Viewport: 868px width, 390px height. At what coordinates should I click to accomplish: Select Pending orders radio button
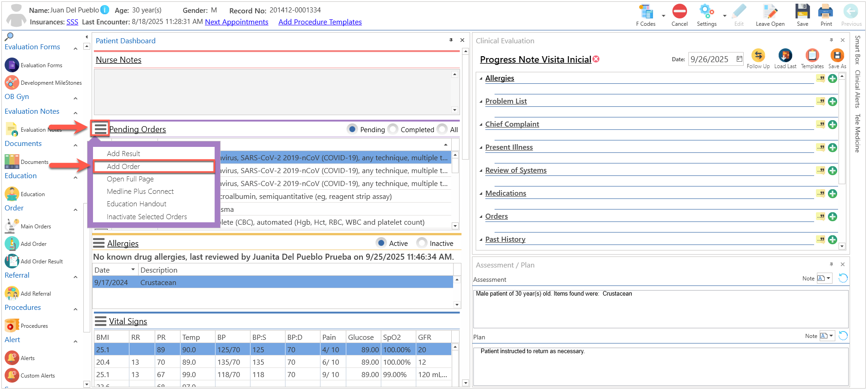pyautogui.click(x=352, y=129)
